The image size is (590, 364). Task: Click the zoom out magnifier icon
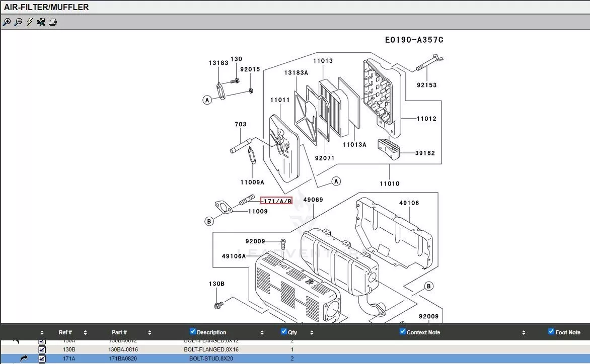(x=18, y=22)
